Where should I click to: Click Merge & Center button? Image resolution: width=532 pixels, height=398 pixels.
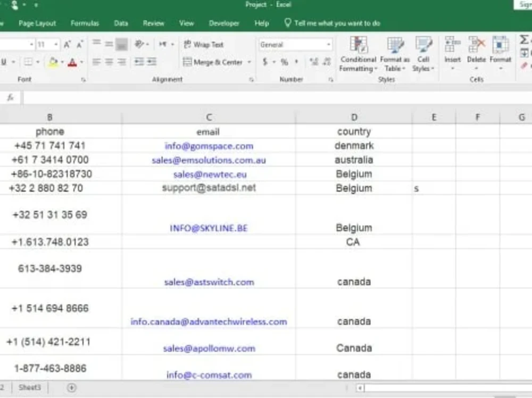[213, 62]
